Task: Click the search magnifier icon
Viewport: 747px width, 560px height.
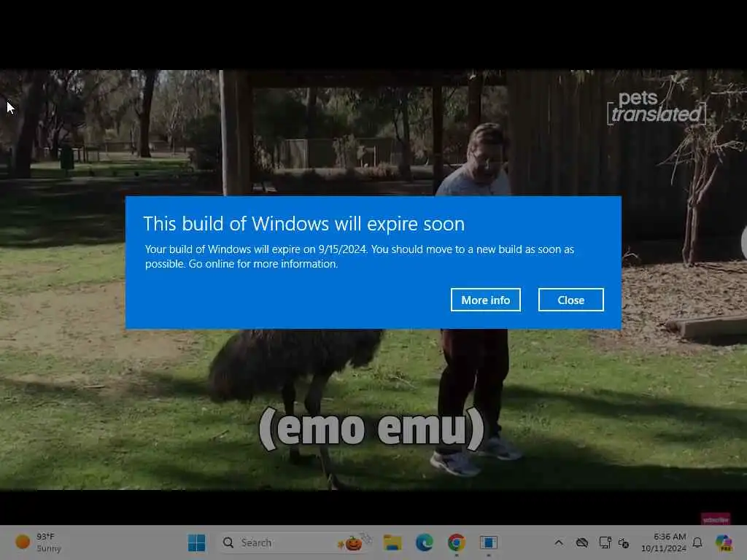Action: (228, 542)
